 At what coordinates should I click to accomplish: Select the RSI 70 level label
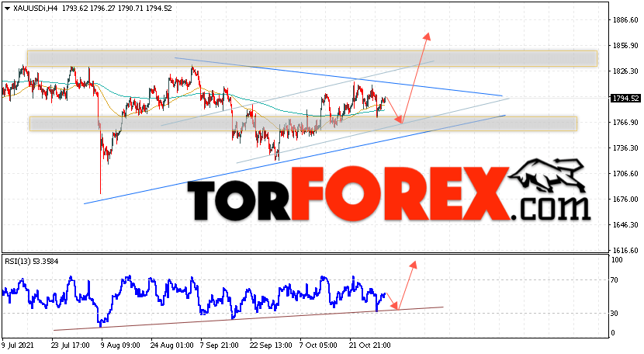(x=615, y=280)
